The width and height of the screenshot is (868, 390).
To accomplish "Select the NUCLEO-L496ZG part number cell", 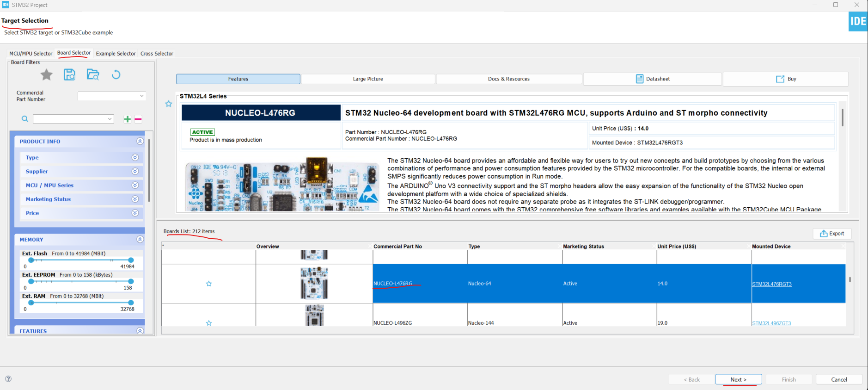I will click(x=392, y=323).
